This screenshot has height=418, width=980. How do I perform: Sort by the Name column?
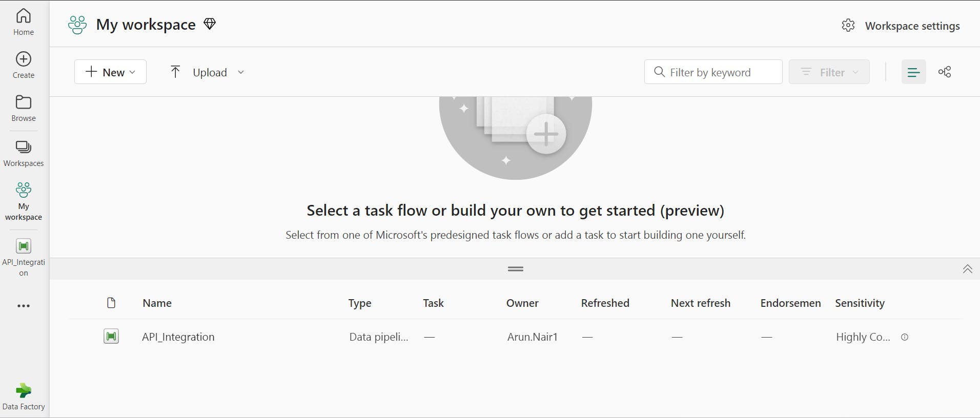[x=157, y=303]
